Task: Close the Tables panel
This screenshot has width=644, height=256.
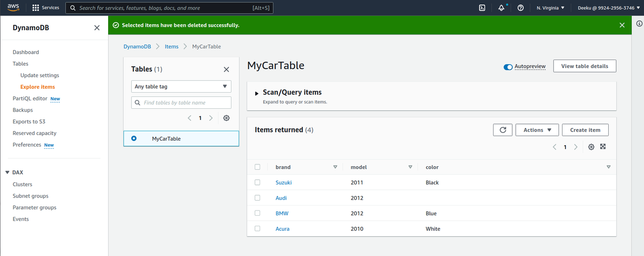Action: [x=226, y=70]
